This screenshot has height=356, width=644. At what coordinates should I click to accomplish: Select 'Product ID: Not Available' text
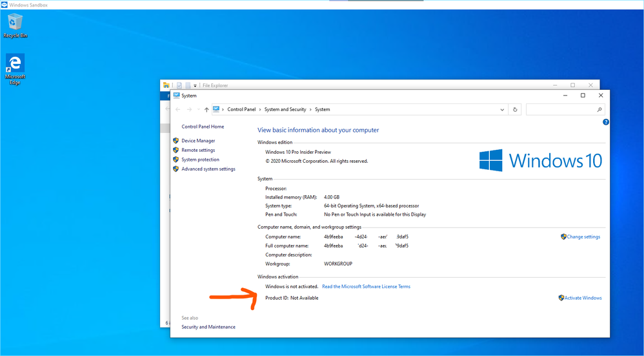click(292, 298)
